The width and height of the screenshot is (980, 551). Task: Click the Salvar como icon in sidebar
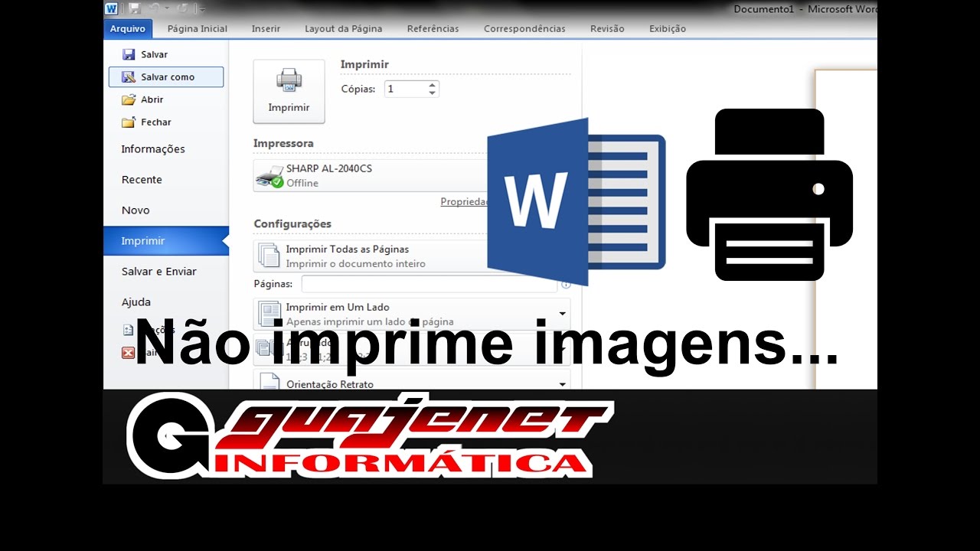click(x=129, y=77)
